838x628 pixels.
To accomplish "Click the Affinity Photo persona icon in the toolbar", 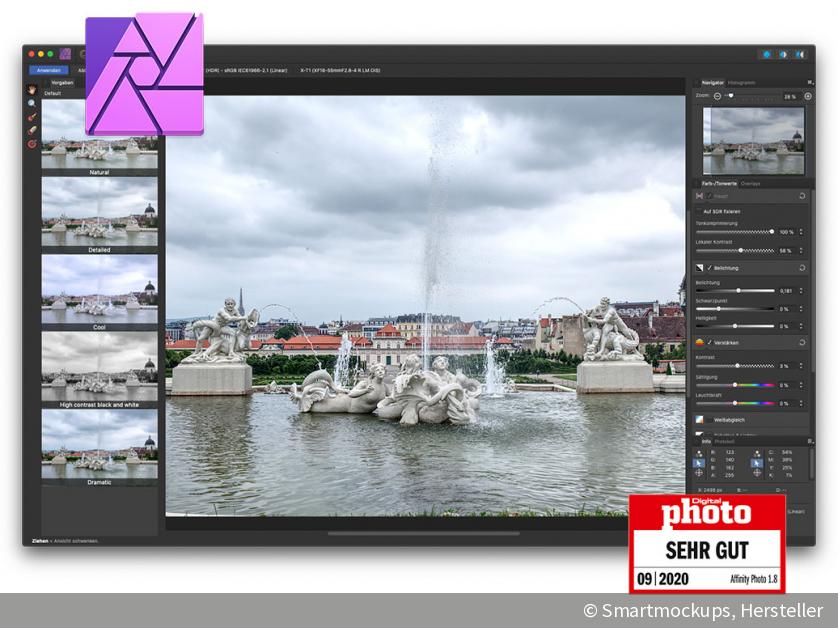I will pos(66,54).
